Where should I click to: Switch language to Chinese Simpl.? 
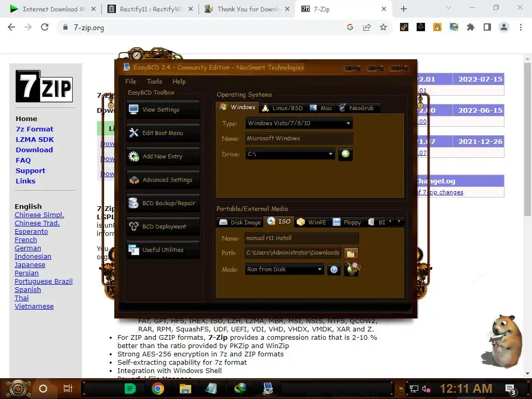(x=39, y=215)
